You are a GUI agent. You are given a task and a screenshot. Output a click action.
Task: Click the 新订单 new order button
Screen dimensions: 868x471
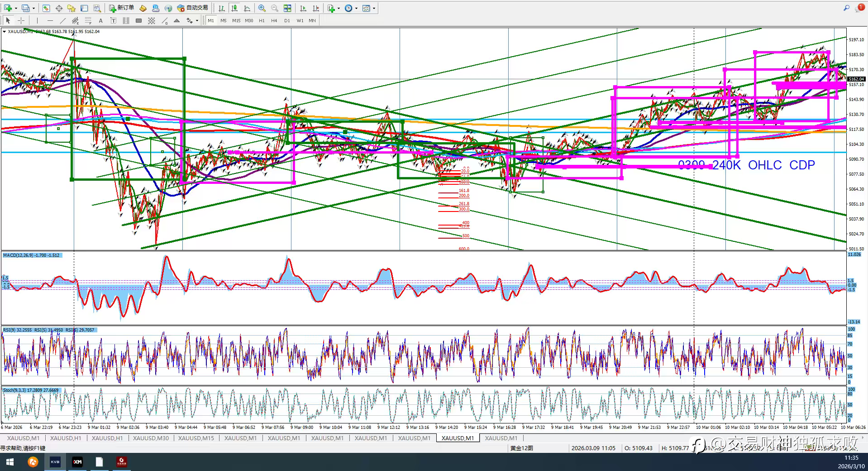121,8
